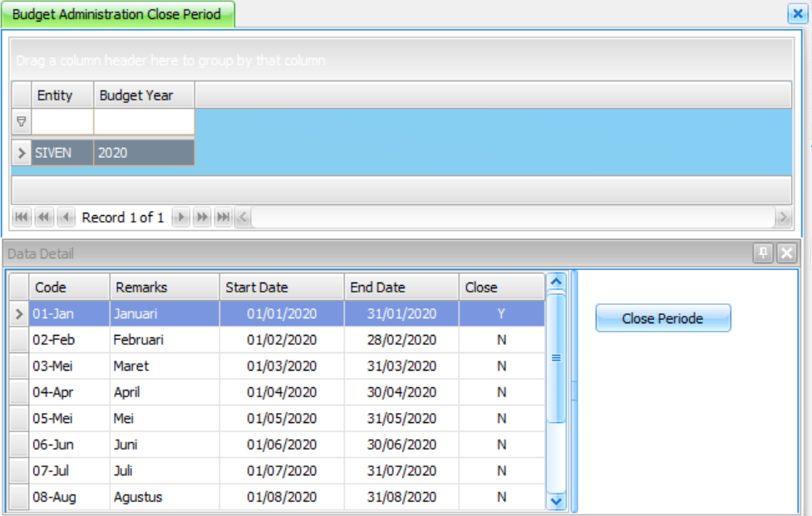Click the Maret remarks cell
The image size is (812, 516).
(165, 366)
